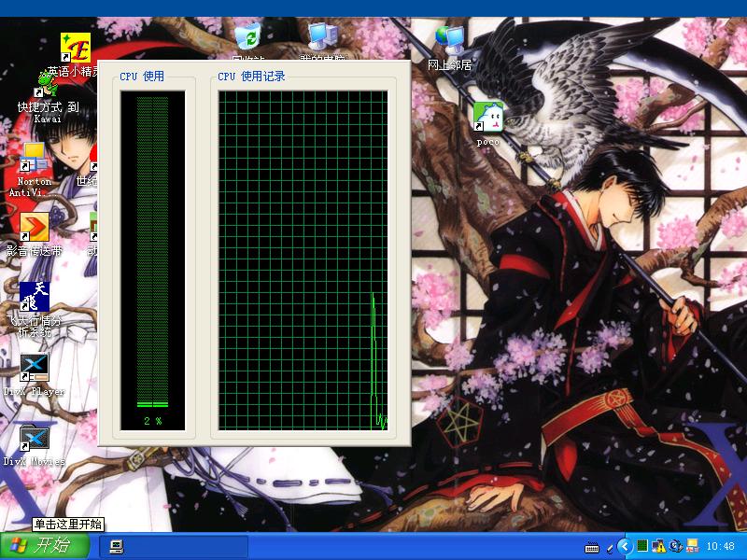This screenshot has height=560, width=747.
Task: Open the Recycle Bin icon
Action: [x=248, y=36]
